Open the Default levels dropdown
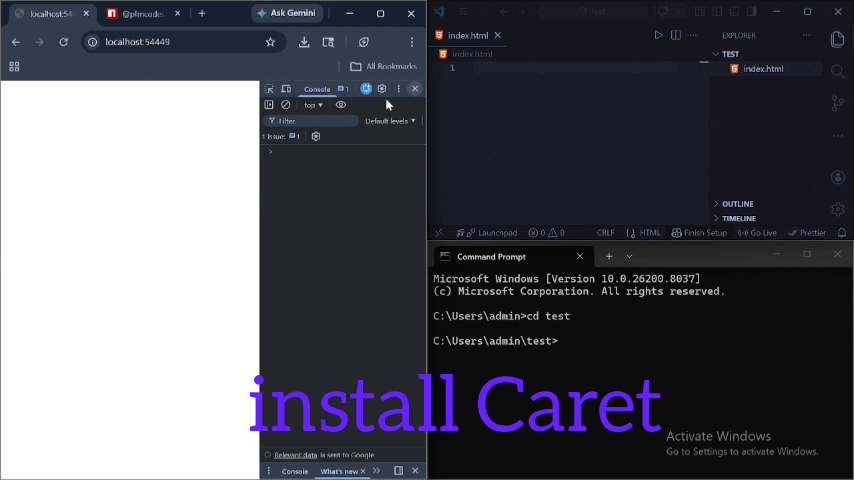854x480 pixels. [x=390, y=121]
